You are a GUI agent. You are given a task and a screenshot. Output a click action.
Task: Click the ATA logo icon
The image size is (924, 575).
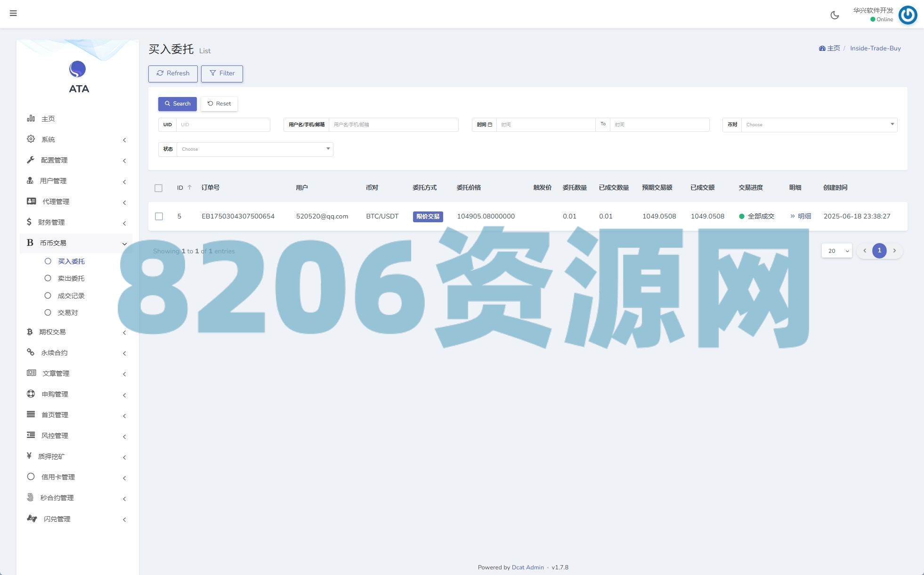tap(78, 70)
